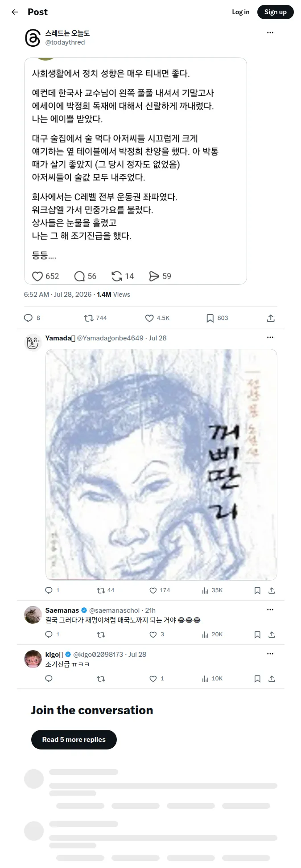Repost Yamada's reply with 44 reposts
This screenshot has width=301, height=868.
pyautogui.click(x=101, y=590)
